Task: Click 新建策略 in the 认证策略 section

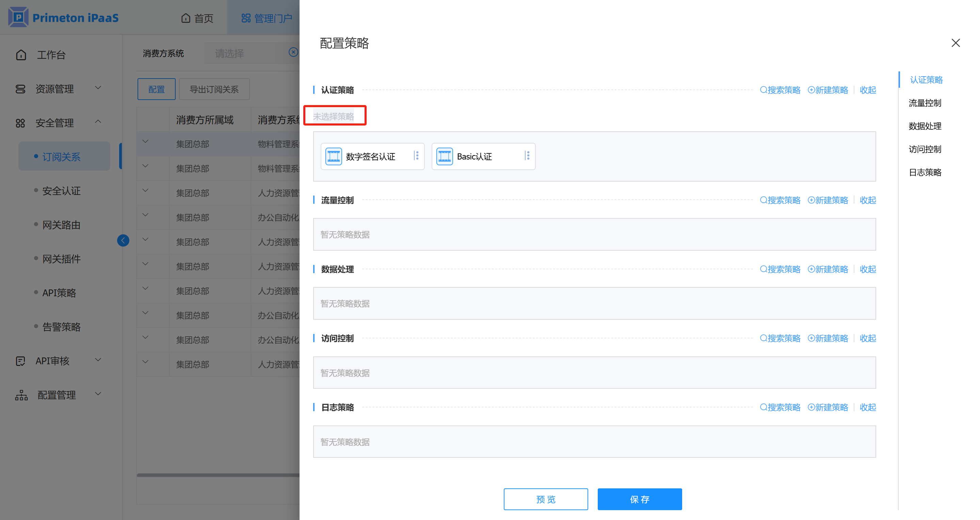Action: [x=828, y=90]
